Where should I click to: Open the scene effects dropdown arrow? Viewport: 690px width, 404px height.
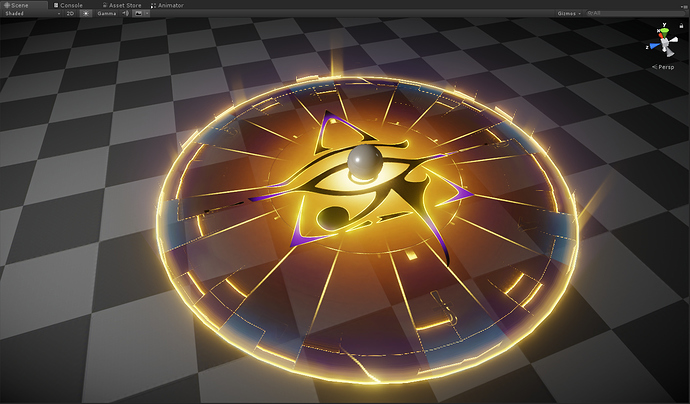click(x=147, y=14)
